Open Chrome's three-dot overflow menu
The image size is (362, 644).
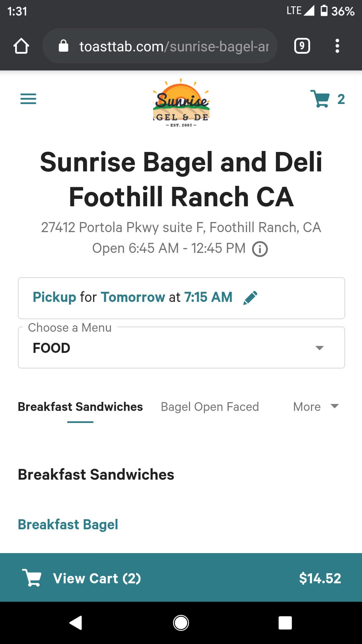[337, 46]
